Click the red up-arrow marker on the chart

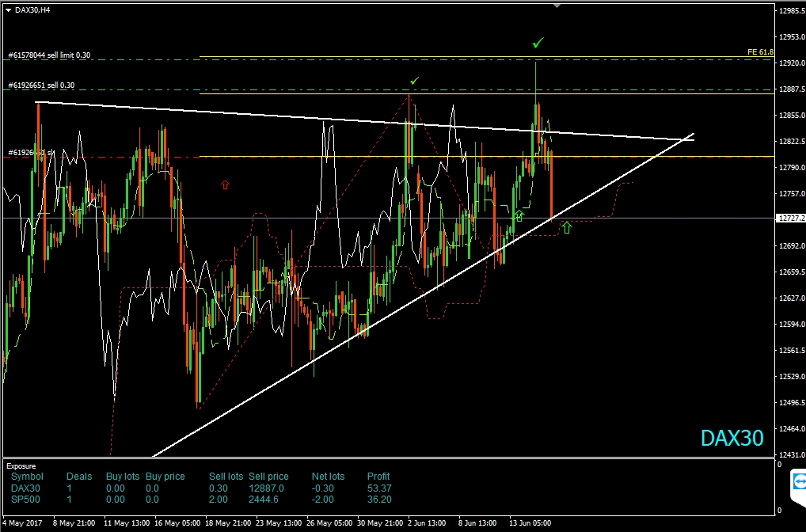[225, 184]
